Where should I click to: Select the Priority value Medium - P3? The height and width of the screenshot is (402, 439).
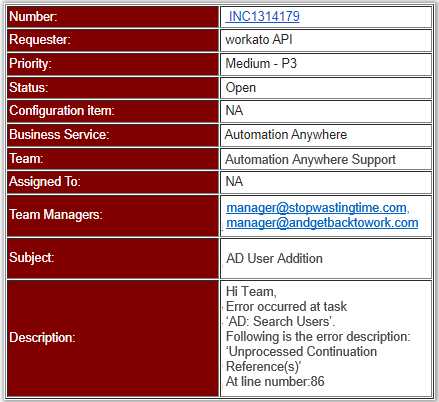(261, 63)
